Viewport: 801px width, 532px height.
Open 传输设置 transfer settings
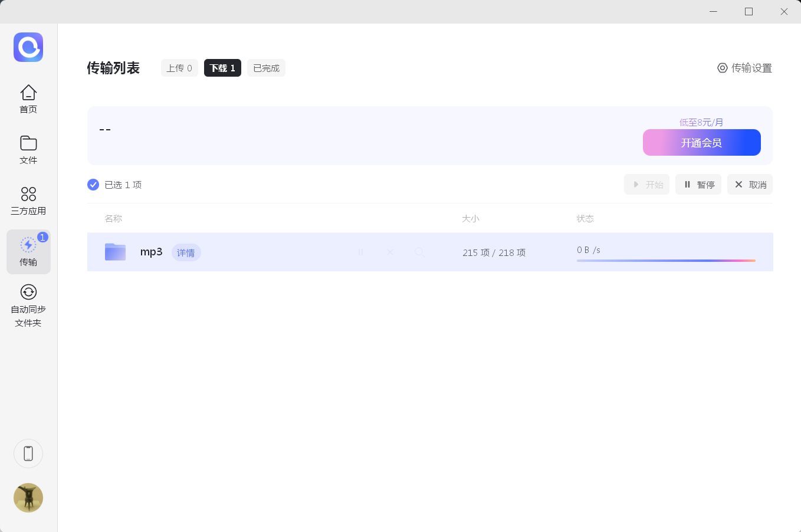coord(744,68)
